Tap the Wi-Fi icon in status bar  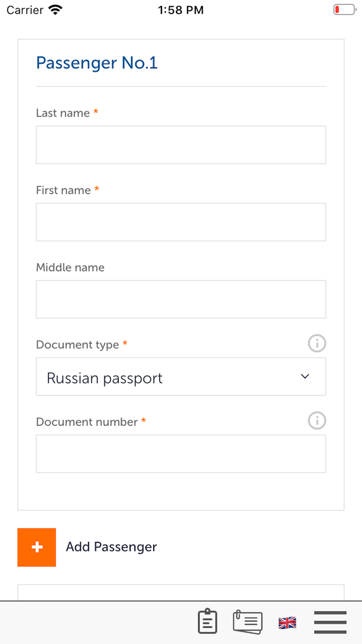point(55,10)
